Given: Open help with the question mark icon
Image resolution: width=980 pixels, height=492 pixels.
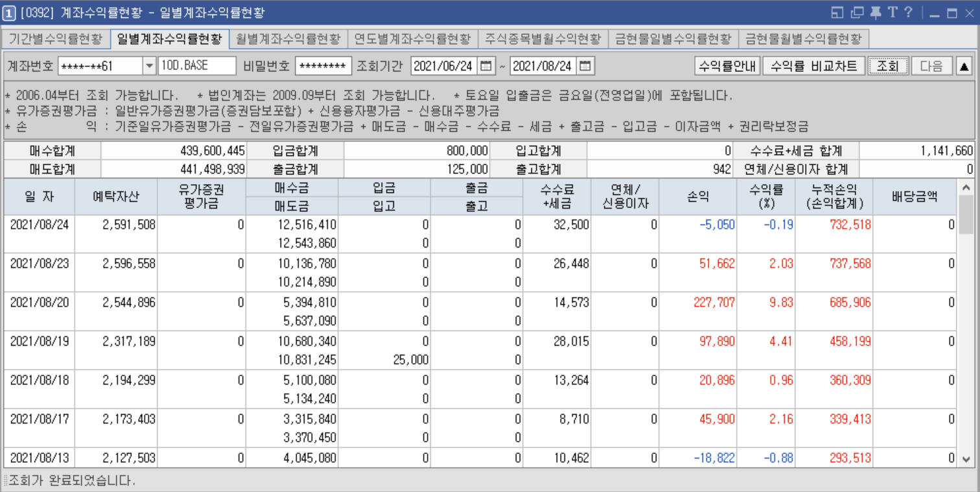Looking at the screenshot, I should point(908,12).
